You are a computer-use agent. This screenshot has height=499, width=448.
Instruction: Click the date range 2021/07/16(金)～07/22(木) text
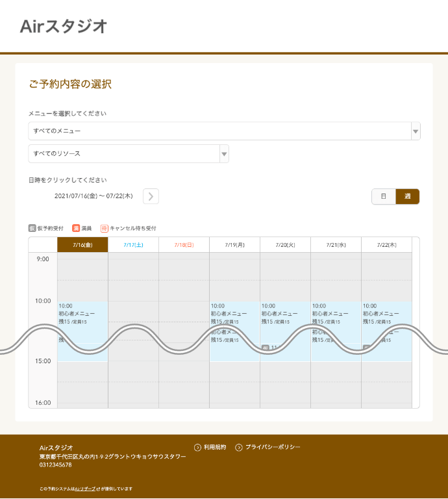click(93, 196)
